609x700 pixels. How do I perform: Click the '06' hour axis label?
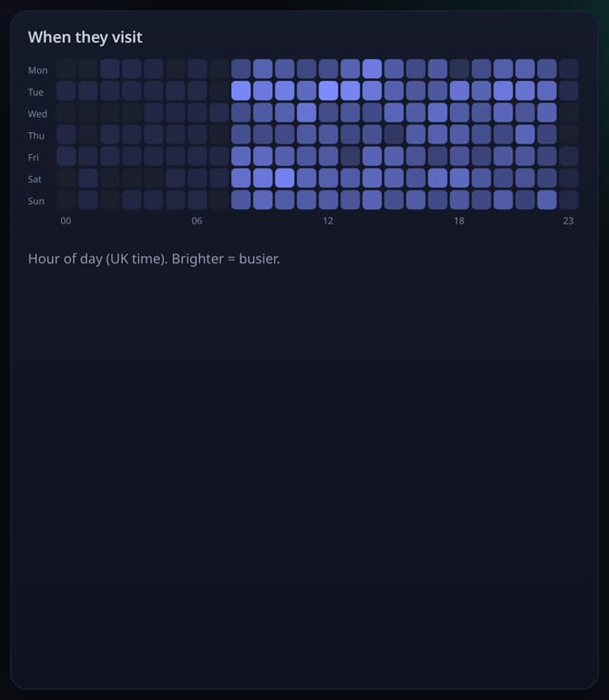click(x=197, y=221)
